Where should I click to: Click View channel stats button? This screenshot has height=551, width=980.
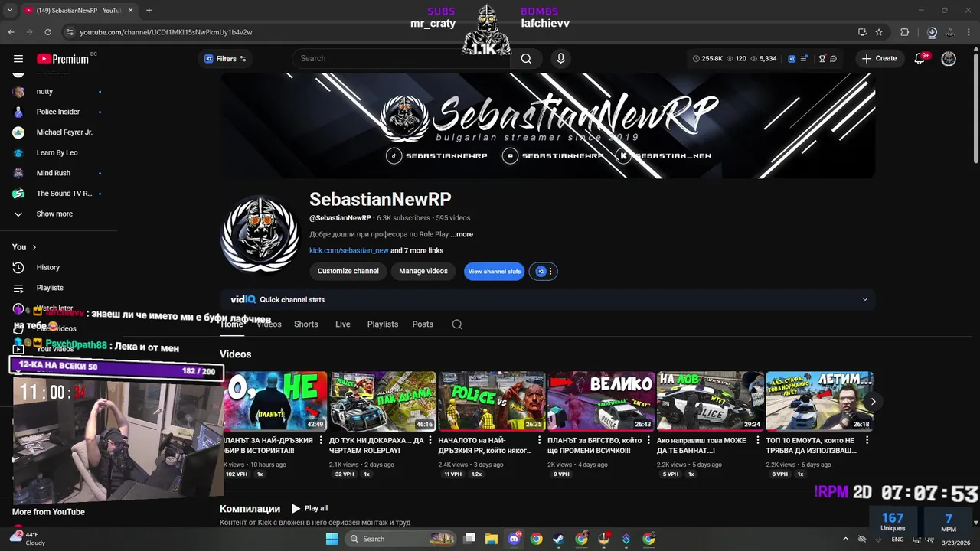(494, 271)
